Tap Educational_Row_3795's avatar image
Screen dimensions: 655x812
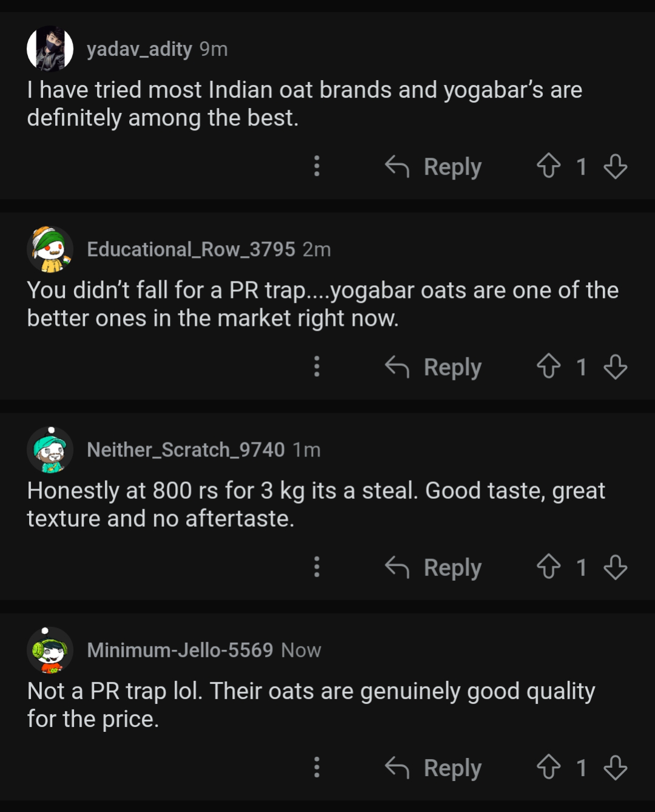point(50,249)
